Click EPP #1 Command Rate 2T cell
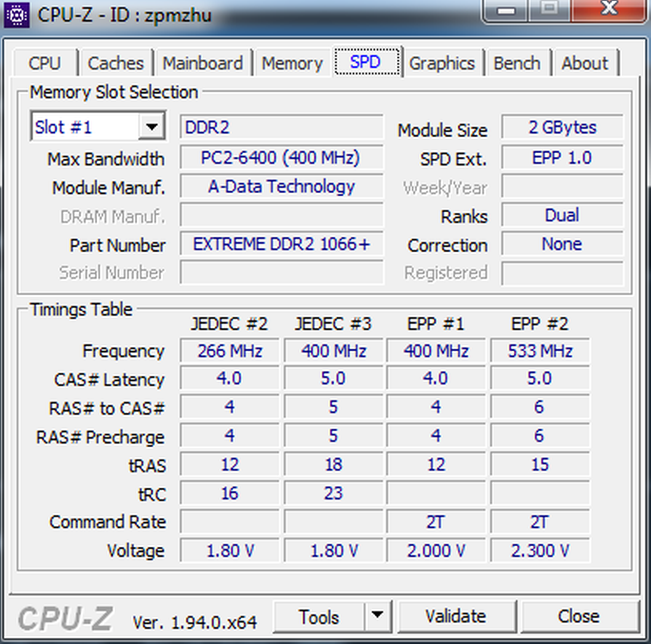 [x=436, y=522]
